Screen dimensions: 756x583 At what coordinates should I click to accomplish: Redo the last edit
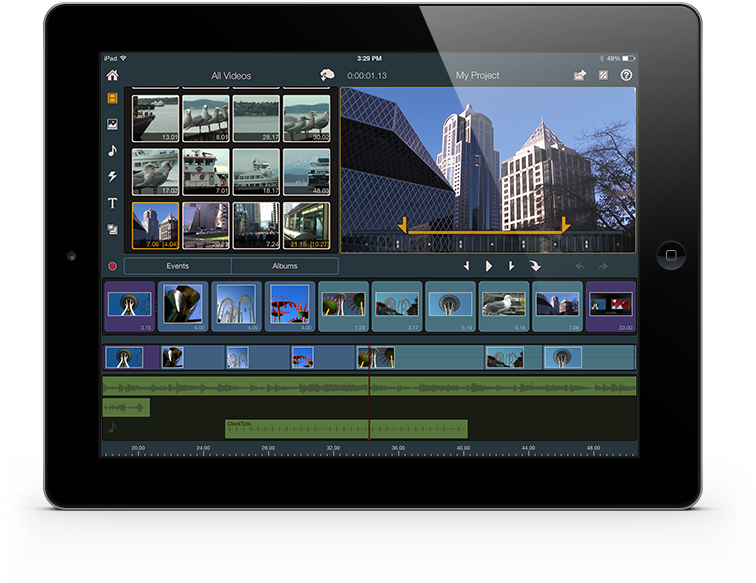[603, 266]
